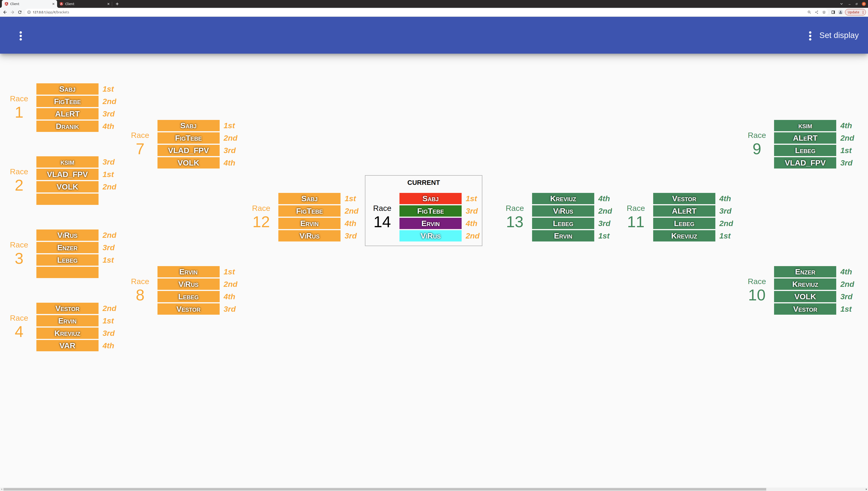The image size is (868, 491).
Task: Close the first Client tab
Action: [53, 4]
